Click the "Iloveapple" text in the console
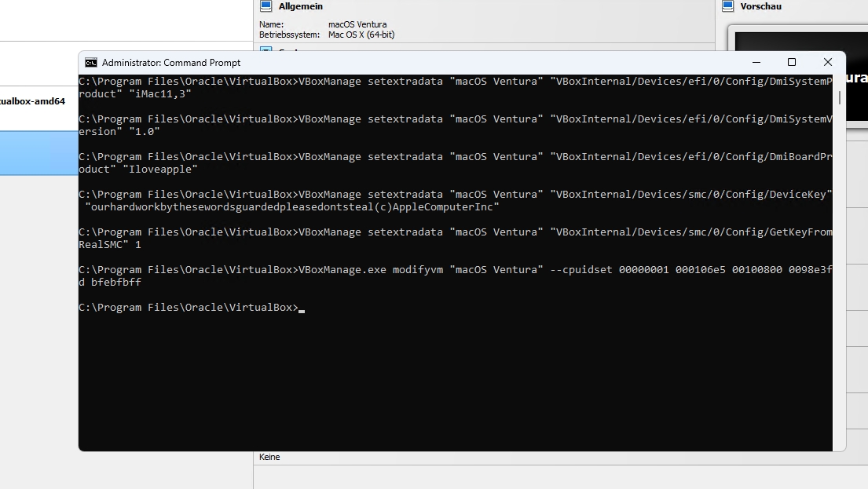 [160, 170]
